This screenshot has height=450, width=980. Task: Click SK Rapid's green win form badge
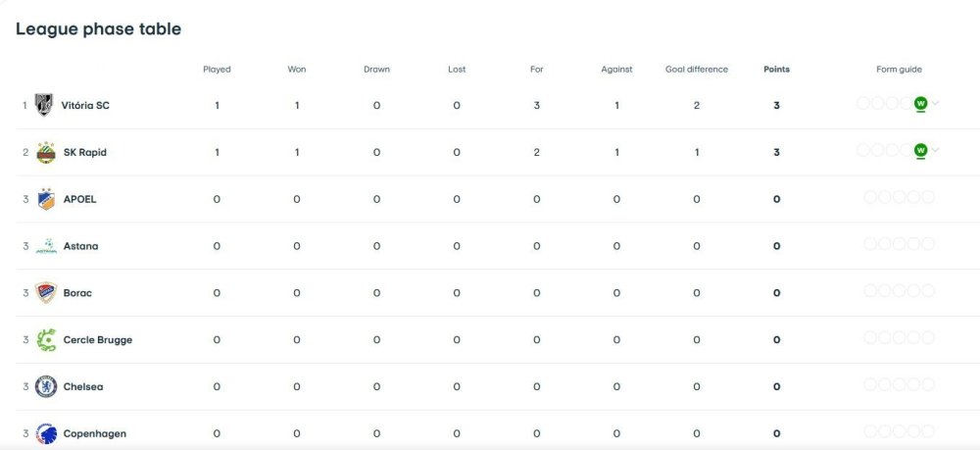click(920, 151)
